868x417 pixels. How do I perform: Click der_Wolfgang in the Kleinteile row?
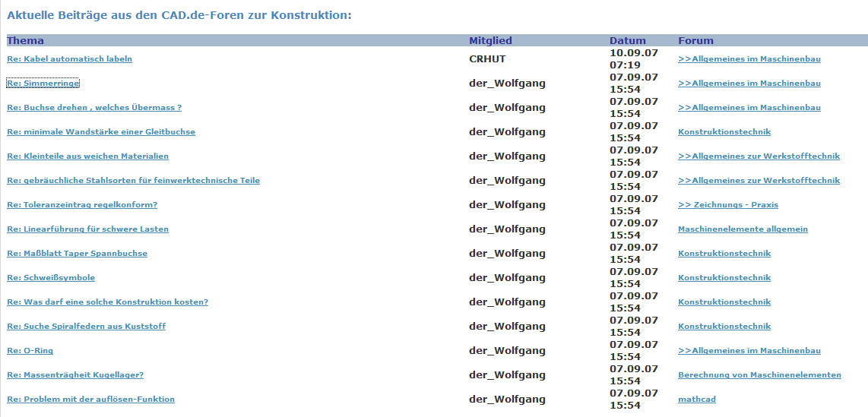507,156
